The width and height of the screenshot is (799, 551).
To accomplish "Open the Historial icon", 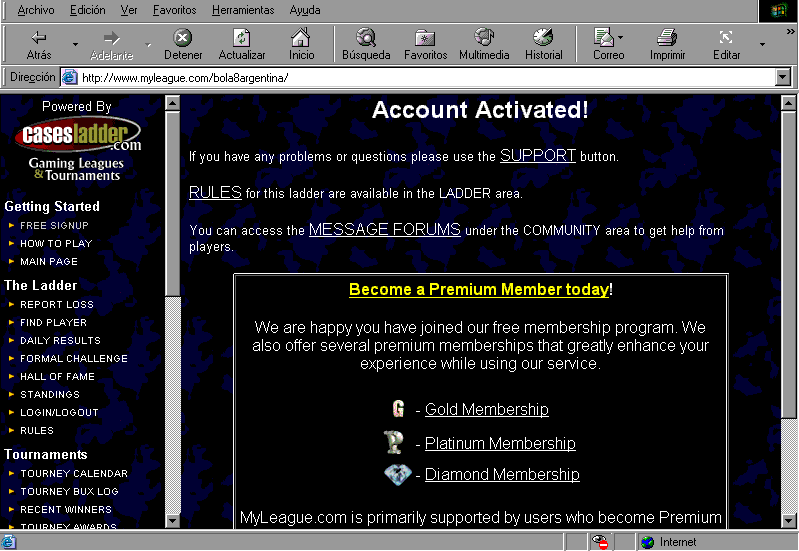I will pyautogui.click(x=543, y=38).
